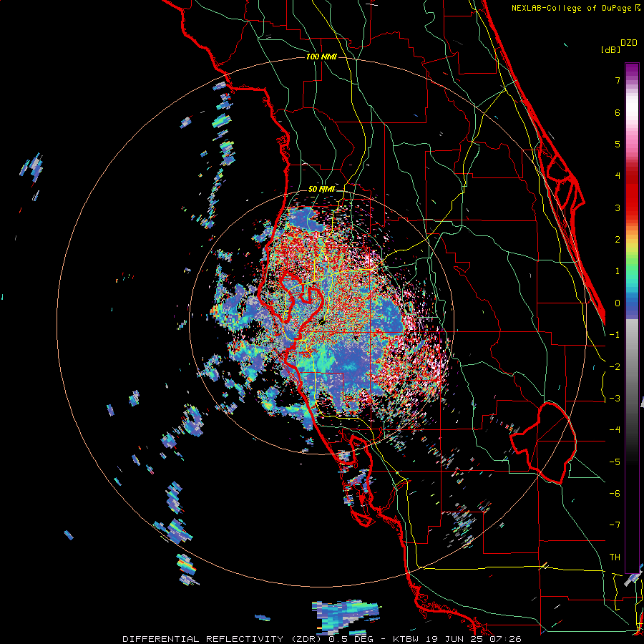The image size is (644, 644).
Task: Click the -2 value on color scale
Action: click(615, 367)
